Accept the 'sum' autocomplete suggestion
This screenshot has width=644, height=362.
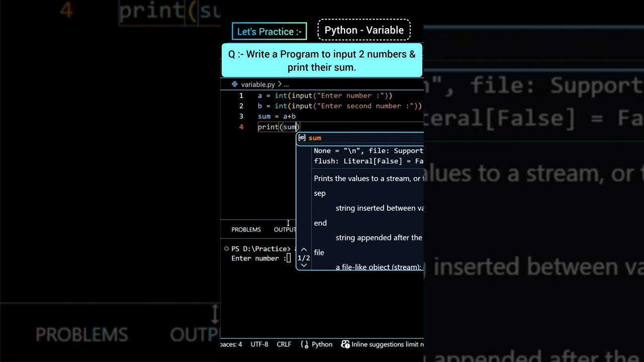point(360,138)
